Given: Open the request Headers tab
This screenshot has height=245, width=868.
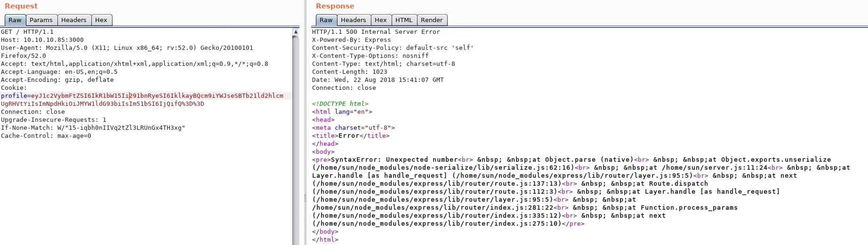Looking at the screenshot, I should [x=74, y=20].
